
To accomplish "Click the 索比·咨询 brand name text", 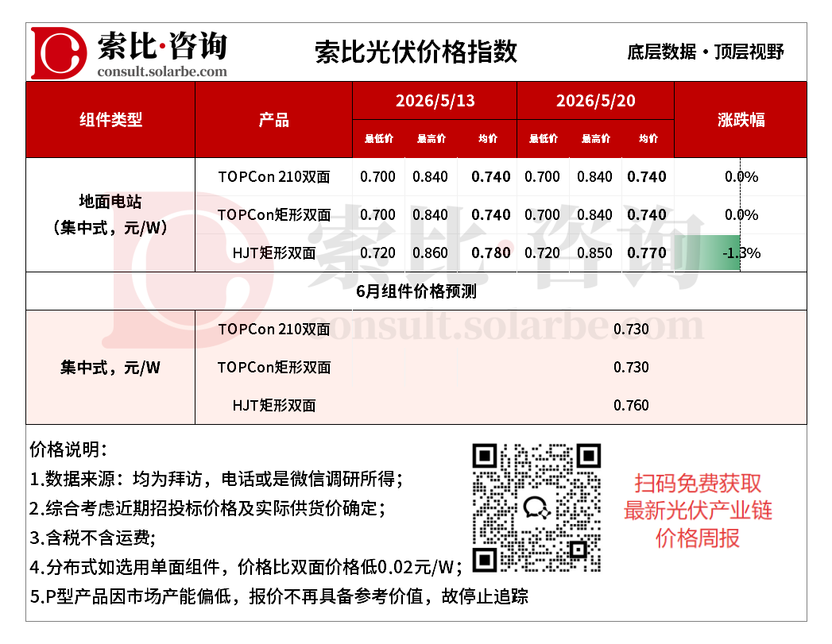I will tap(162, 45).
